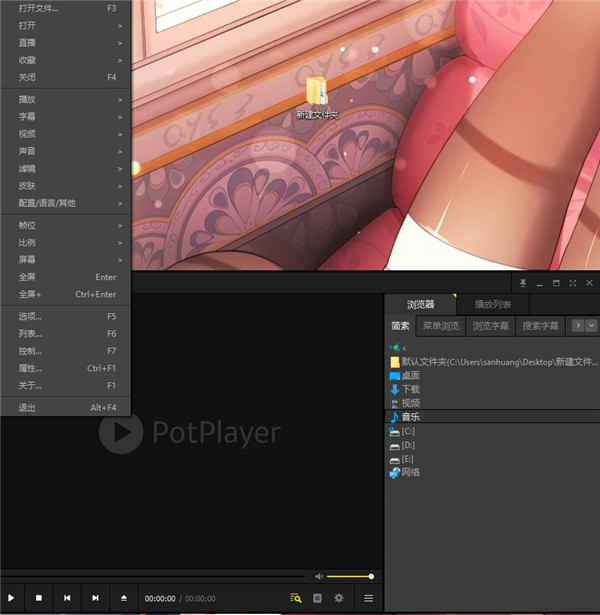Choose 关闭 (F4) in the context menu
This screenshot has height=615, width=600.
66,77
